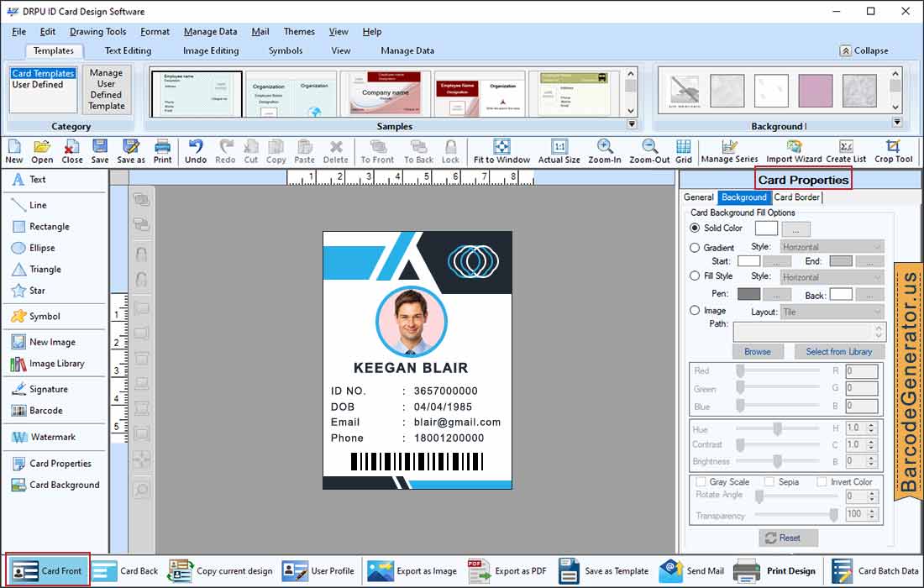This screenshot has width=924, height=588.
Task: Switch to Actual Size view
Action: [559, 151]
